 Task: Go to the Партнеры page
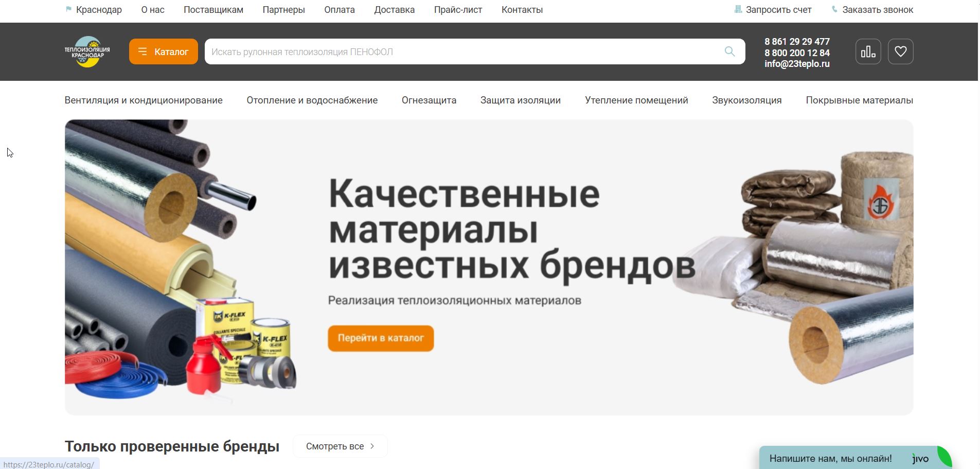pos(283,10)
